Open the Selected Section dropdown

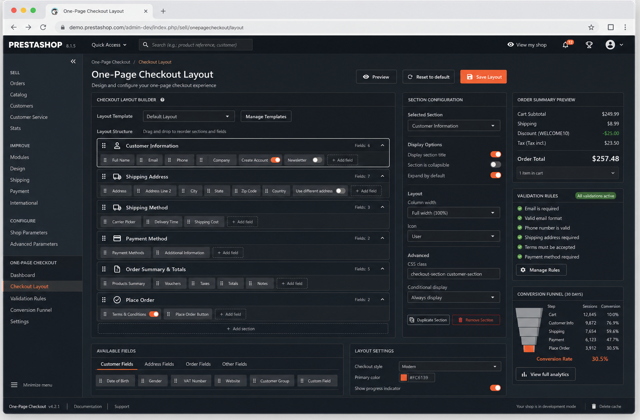click(453, 126)
